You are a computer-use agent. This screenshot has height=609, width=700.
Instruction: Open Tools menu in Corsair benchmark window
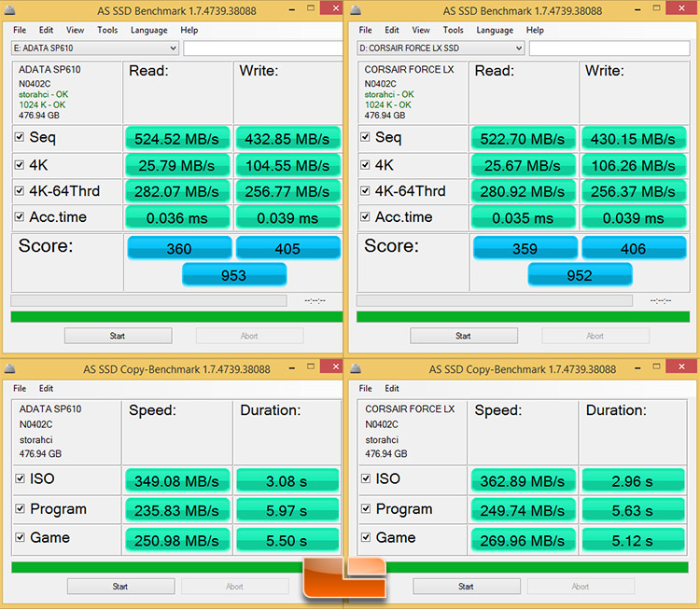tap(453, 30)
